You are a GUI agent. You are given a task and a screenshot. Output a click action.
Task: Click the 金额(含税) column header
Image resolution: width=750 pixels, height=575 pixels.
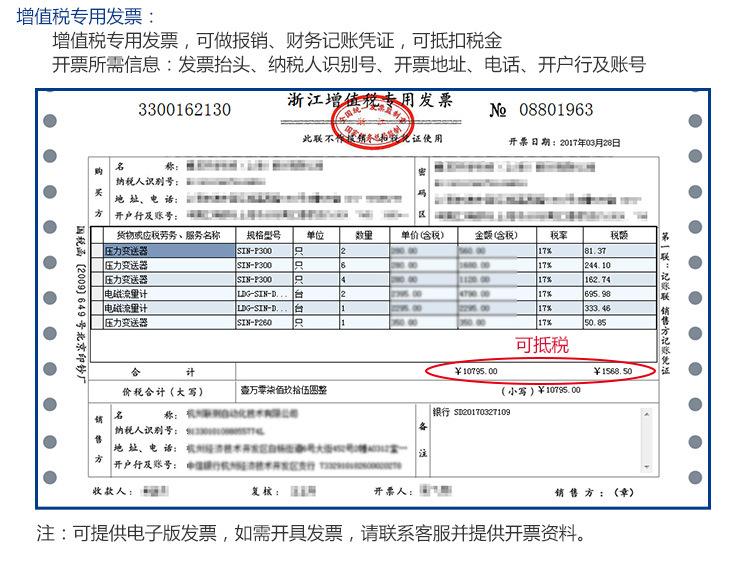point(496,235)
